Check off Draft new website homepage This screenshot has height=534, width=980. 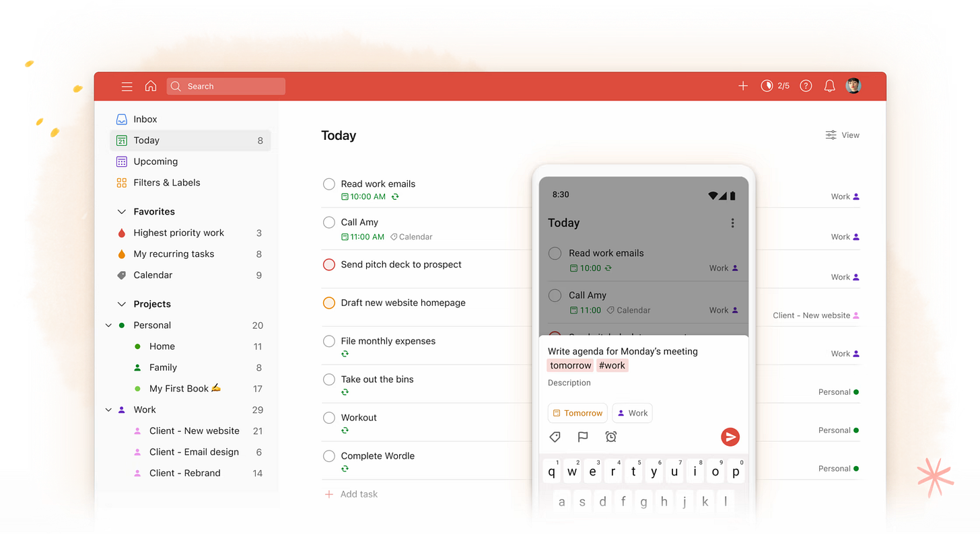click(329, 303)
